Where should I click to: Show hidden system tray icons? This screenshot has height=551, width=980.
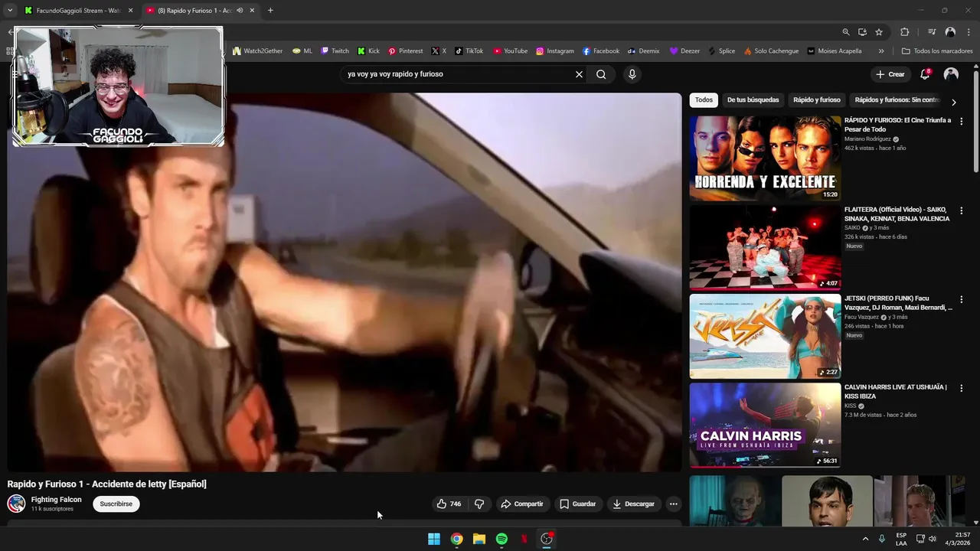click(x=866, y=539)
